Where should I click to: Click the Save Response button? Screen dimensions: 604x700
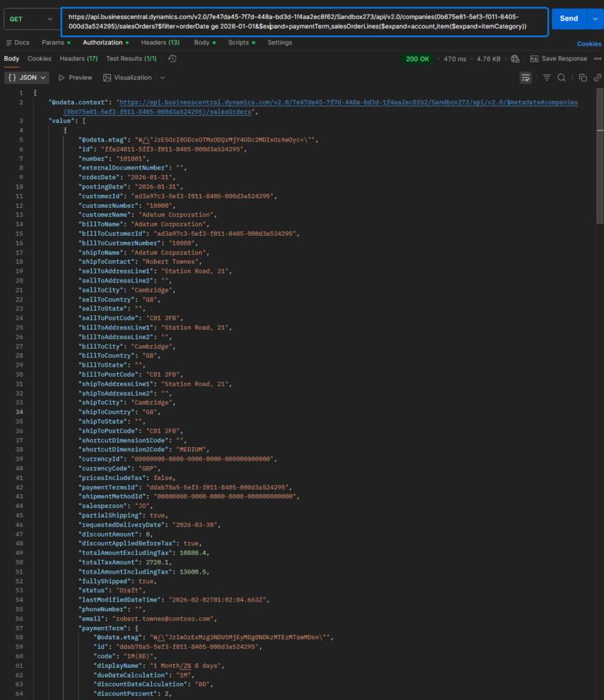558,59
